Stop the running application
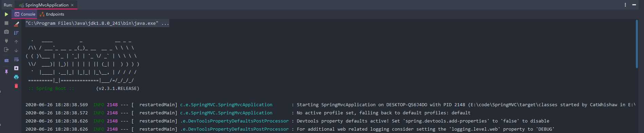This screenshot has height=133, width=644. point(6,23)
